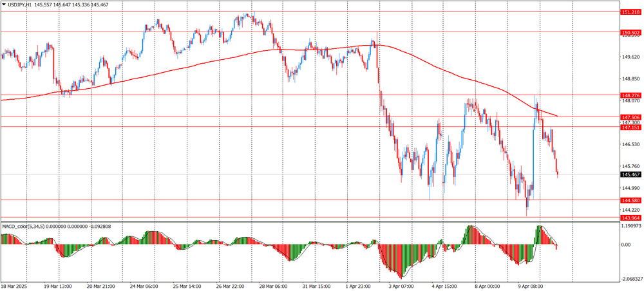
Task: Click the 148.850 price axis value
Action: point(630,79)
